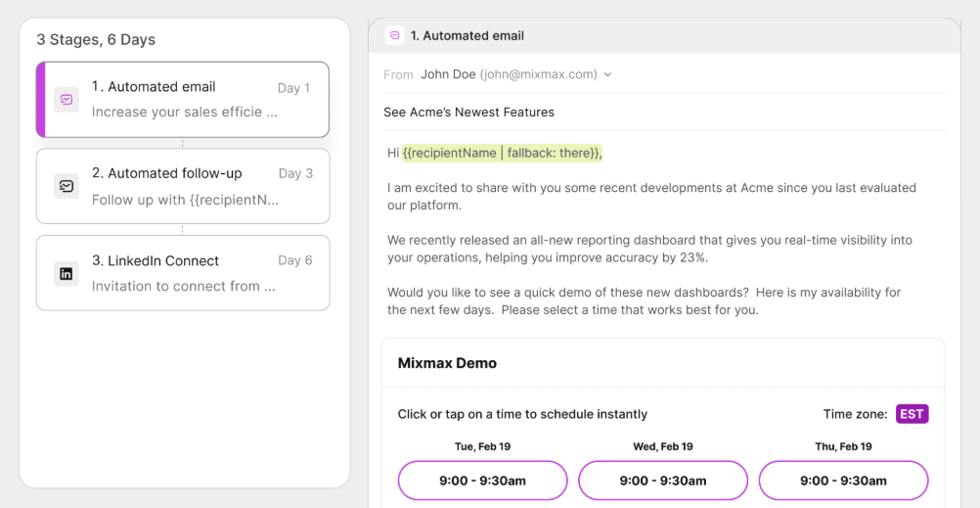Click the 'Time zone:' label
This screenshot has width=980, height=508.
[x=855, y=414]
